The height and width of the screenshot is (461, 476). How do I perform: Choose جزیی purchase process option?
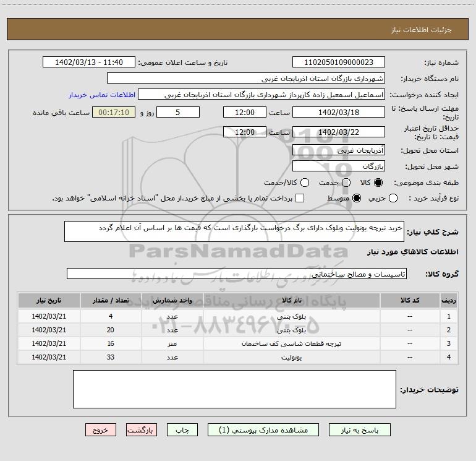[393, 199]
